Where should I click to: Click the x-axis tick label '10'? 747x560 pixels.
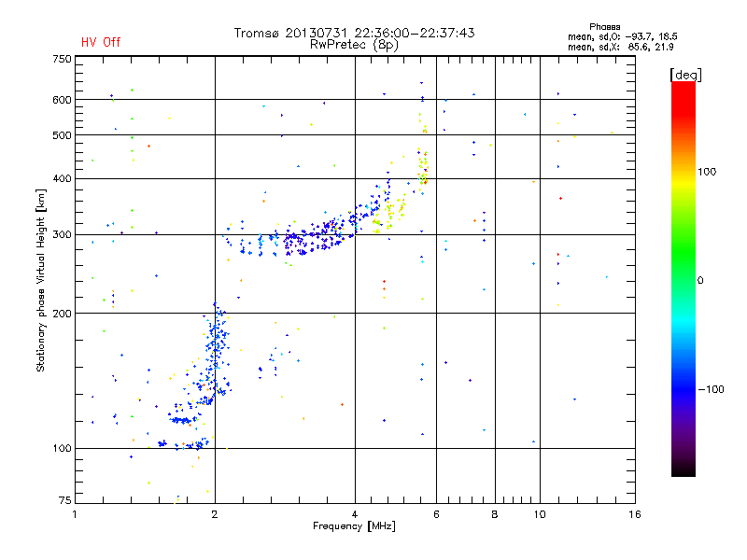(x=540, y=514)
